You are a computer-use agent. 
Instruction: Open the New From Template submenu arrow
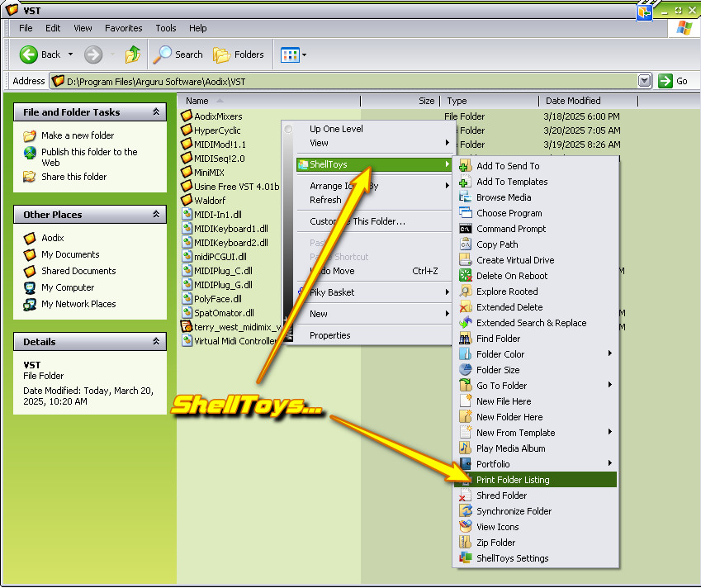click(x=610, y=432)
